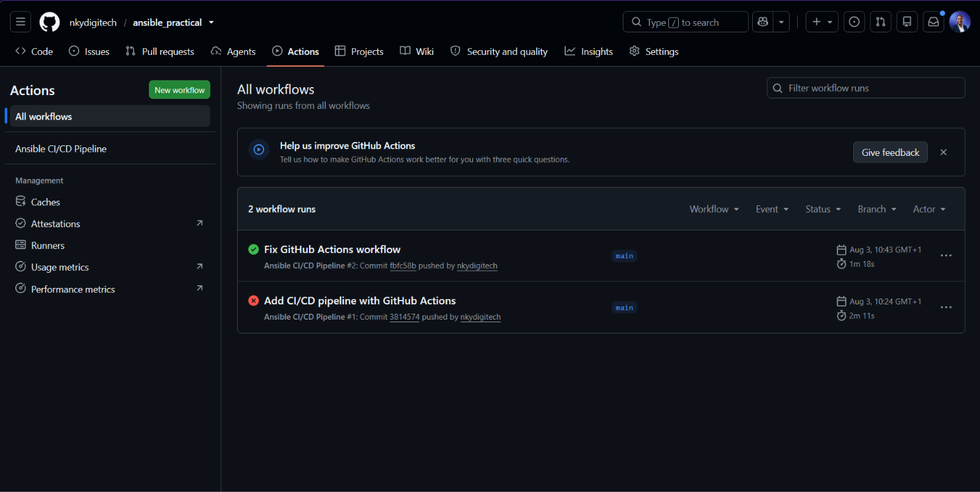Open the pull requests icon in top header
Image resolution: width=980 pixels, height=492 pixels.
pos(880,22)
